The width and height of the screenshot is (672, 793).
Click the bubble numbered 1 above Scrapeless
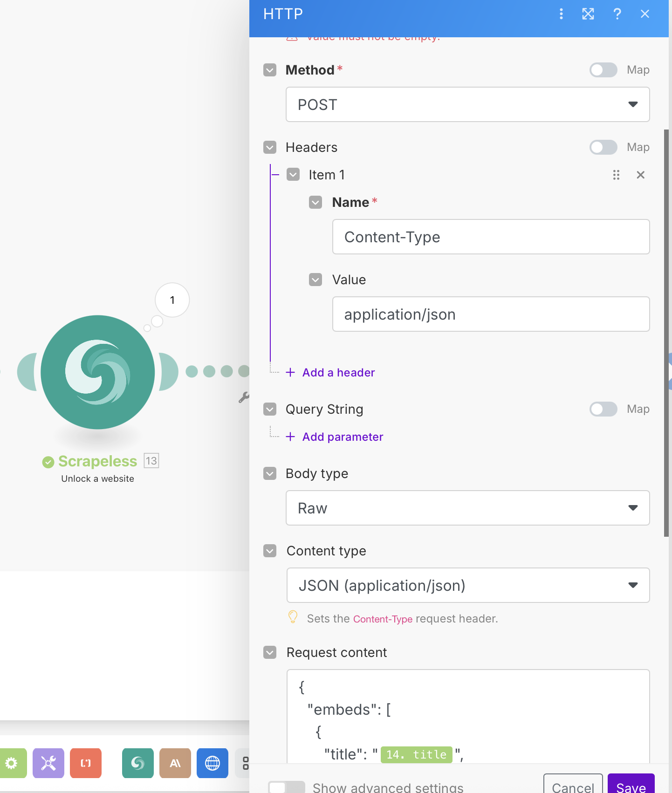pyautogui.click(x=172, y=300)
